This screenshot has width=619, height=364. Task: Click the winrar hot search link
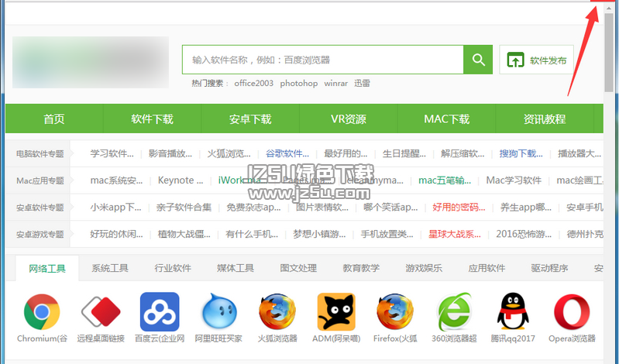click(336, 84)
